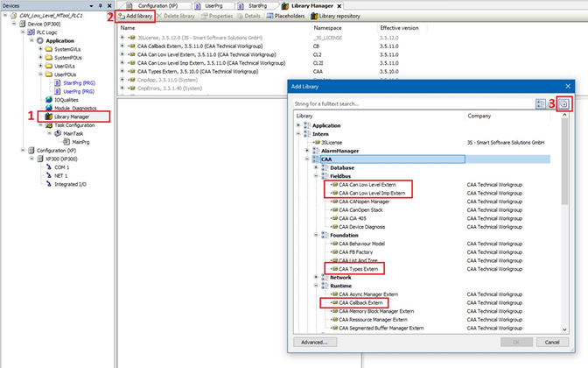
Task: Select the StartPrg (PRG) item
Action: [79, 82]
